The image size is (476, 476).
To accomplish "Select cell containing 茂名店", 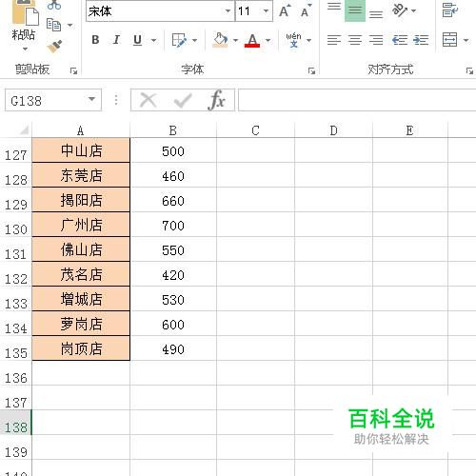I will pos(81,274).
